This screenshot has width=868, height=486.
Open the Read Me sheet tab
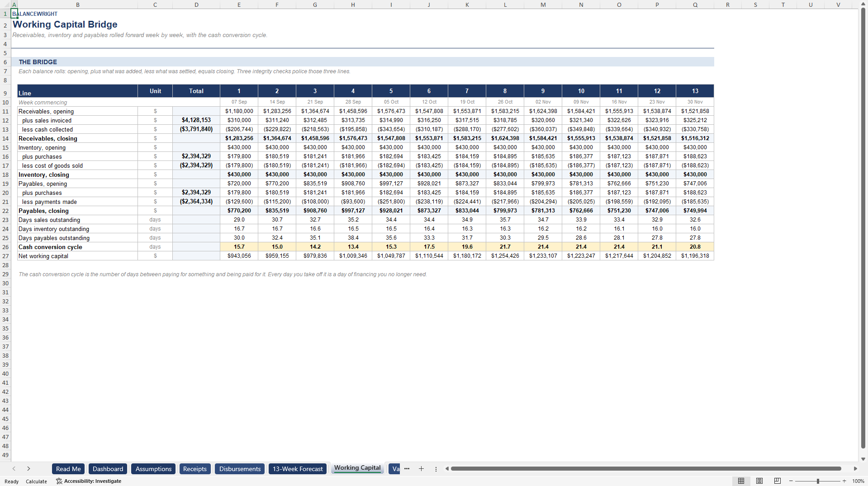(68, 469)
